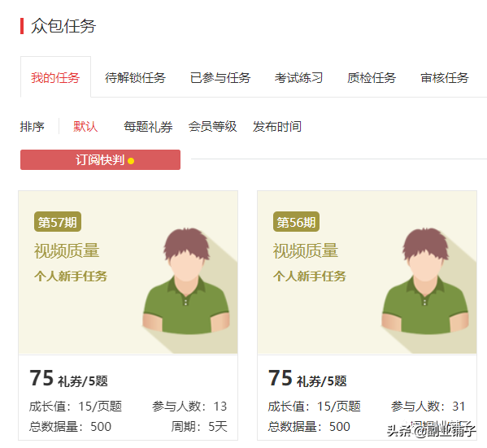This screenshot has width=487, height=448.
Task: Click 总数据量: 500 under 第57期 card
Action: point(70,427)
